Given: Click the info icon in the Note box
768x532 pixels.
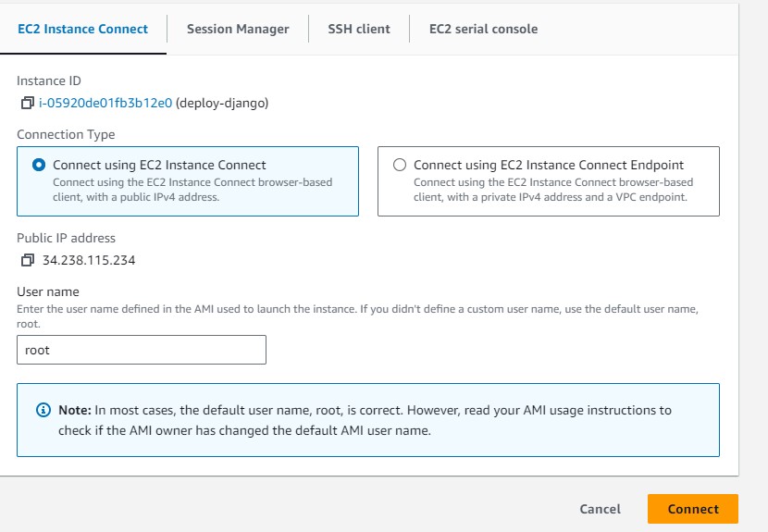Looking at the screenshot, I should [x=43, y=410].
